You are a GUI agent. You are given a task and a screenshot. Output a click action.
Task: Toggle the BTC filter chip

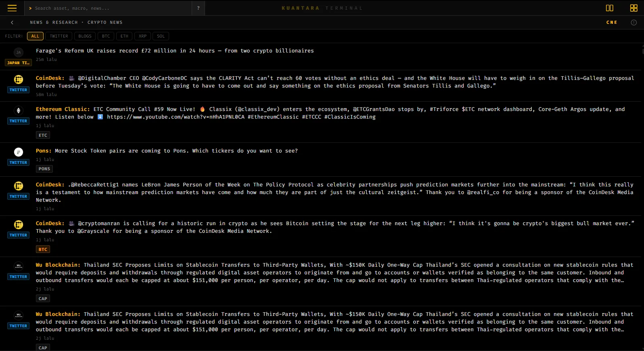pos(106,36)
